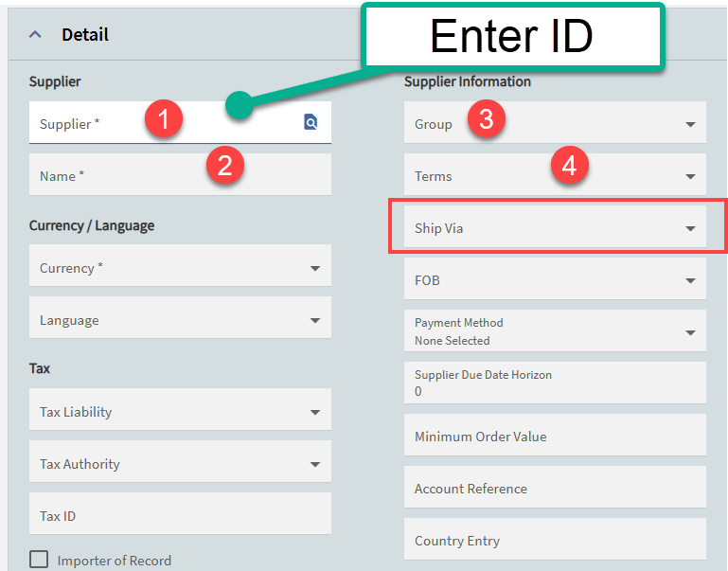728x571 pixels.
Task: Expand the Tax Liability dropdown
Action: tap(180, 409)
